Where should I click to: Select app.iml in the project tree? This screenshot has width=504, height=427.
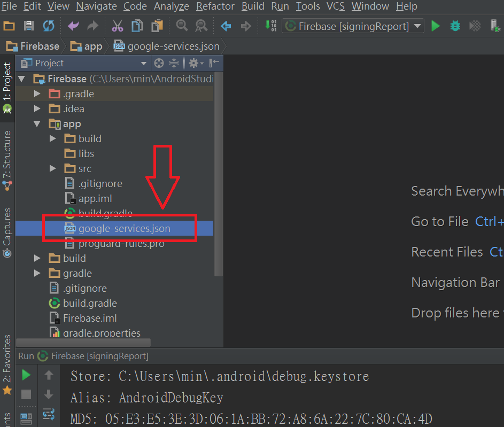(x=96, y=199)
